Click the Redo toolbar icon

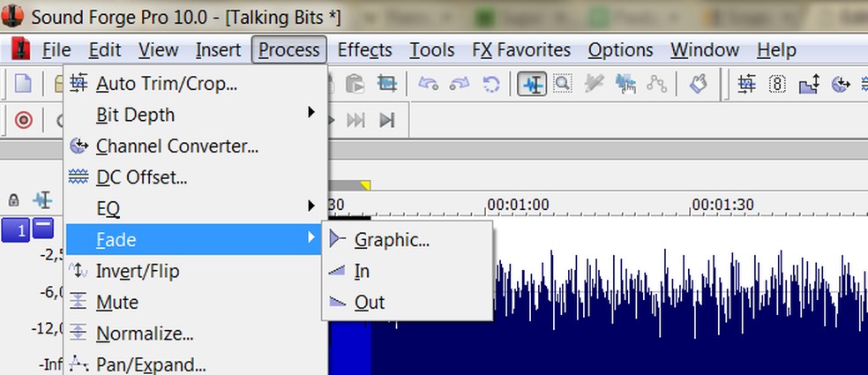(460, 84)
